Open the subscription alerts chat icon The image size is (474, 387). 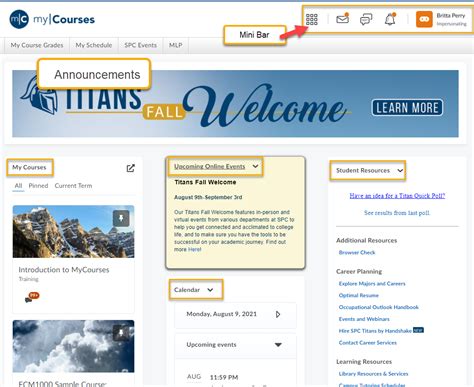[x=366, y=19]
